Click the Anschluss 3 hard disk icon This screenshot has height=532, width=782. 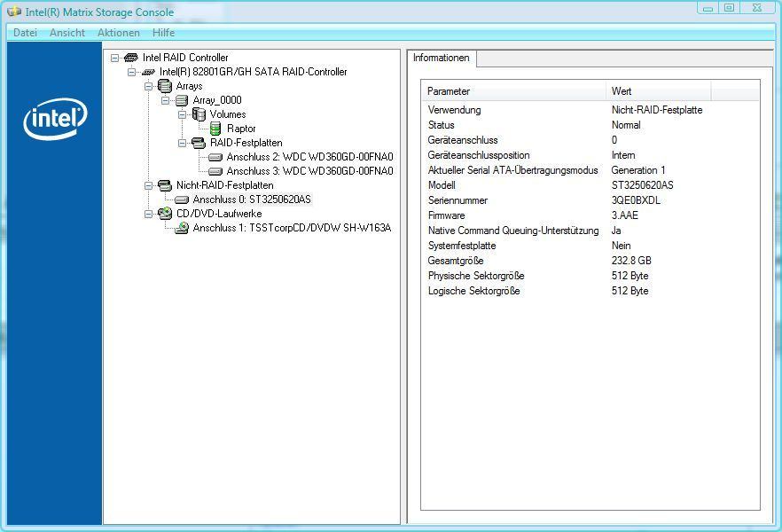pos(215,171)
